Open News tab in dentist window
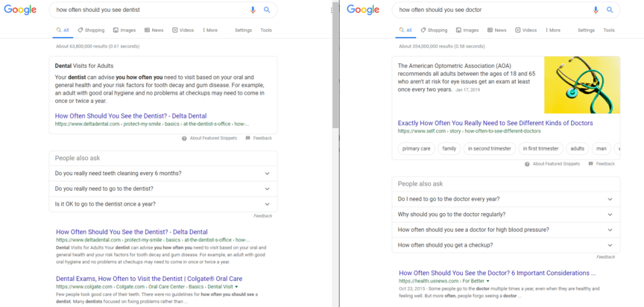This screenshot has width=644, height=307. (154, 31)
